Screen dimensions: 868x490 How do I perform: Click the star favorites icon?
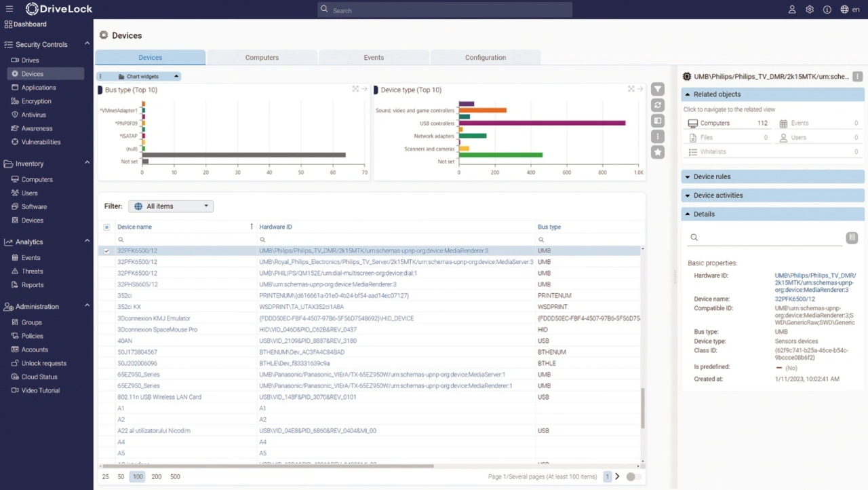(658, 153)
